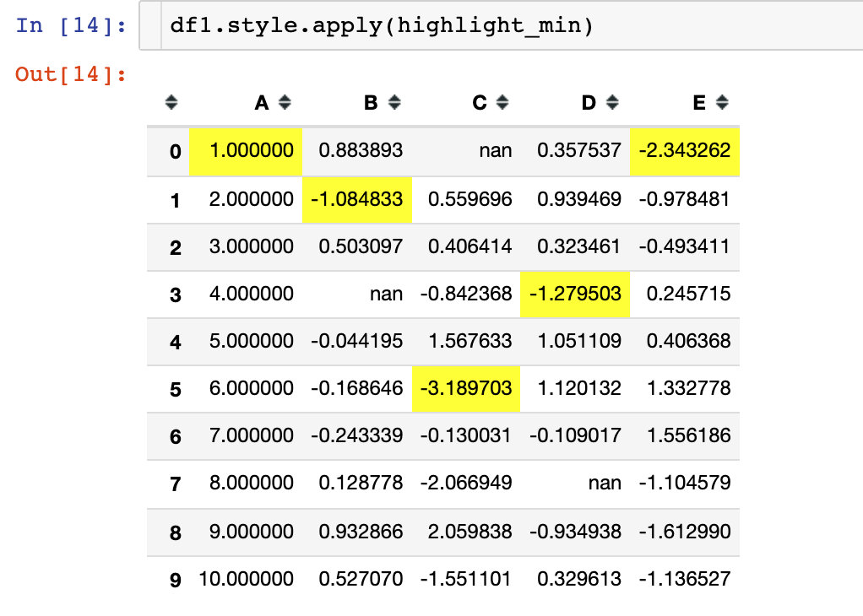Select cell -2.066949
Image resolution: width=863 pixels, height=616 pixels.
click(465, 484)
